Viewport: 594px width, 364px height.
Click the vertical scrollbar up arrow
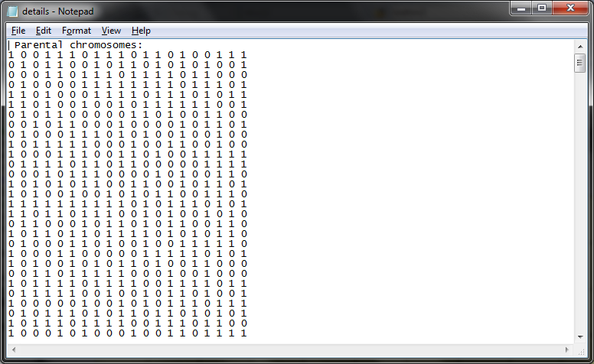[580, 47]
